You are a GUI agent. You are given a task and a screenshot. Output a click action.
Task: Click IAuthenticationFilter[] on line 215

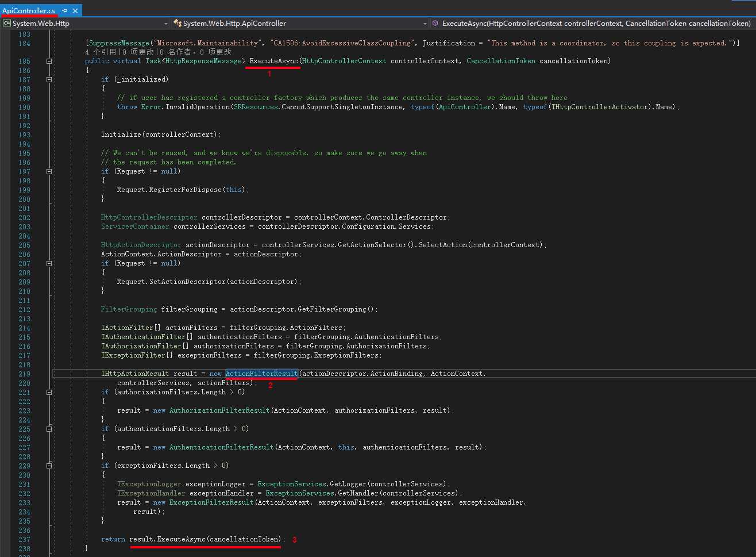pos(147,337)
